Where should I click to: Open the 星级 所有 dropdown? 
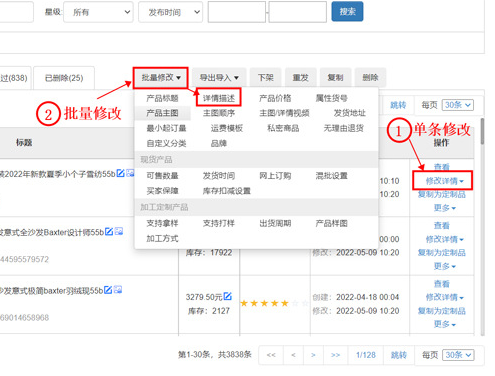pos(98,12)
